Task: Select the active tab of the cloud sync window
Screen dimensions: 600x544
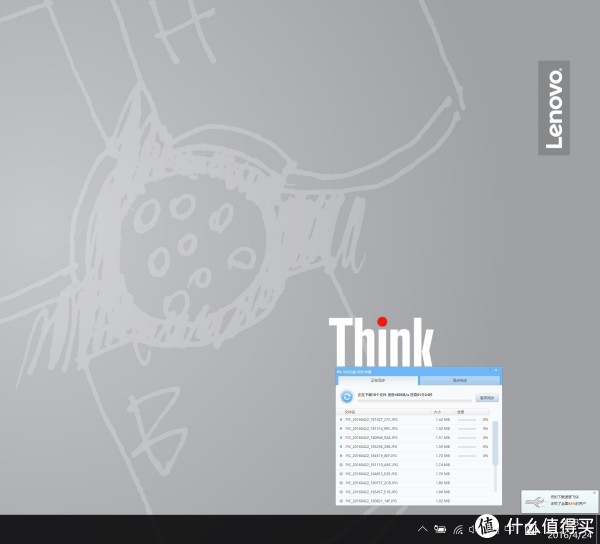Action: click(378, 380)
